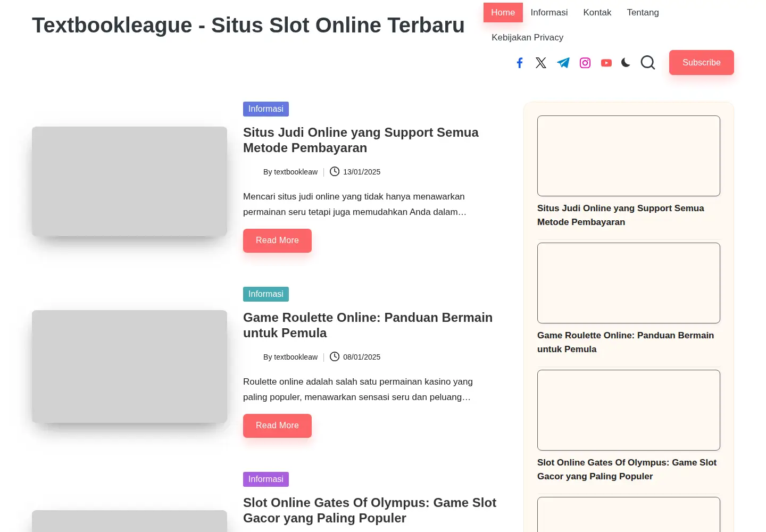Open the Telegram social icon
766x532 pixels.
click(563, 63)
